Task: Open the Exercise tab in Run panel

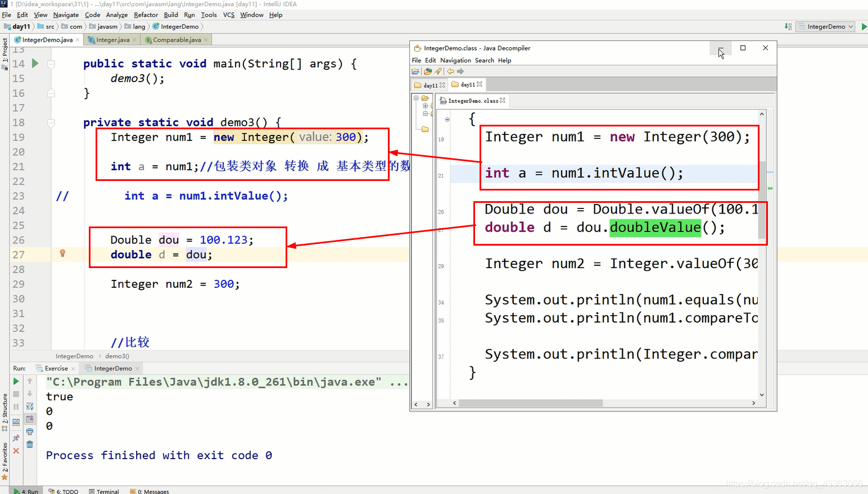Action: 56,369
